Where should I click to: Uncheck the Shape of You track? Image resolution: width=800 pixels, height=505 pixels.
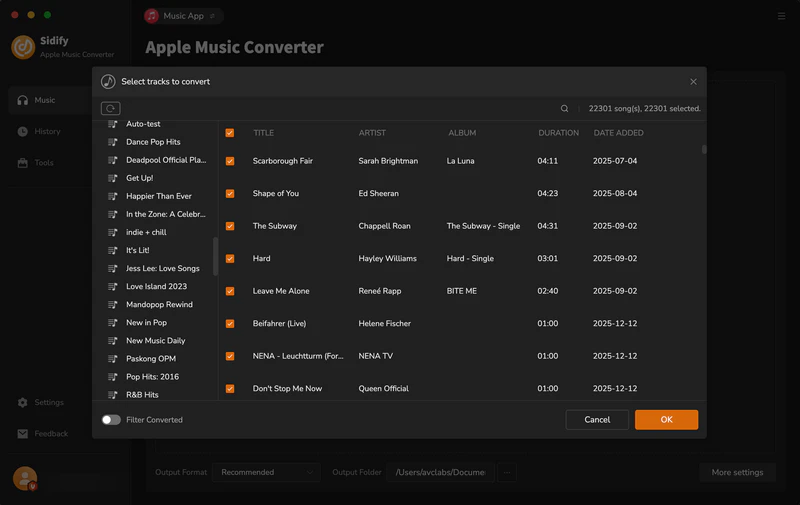[230, 193]
